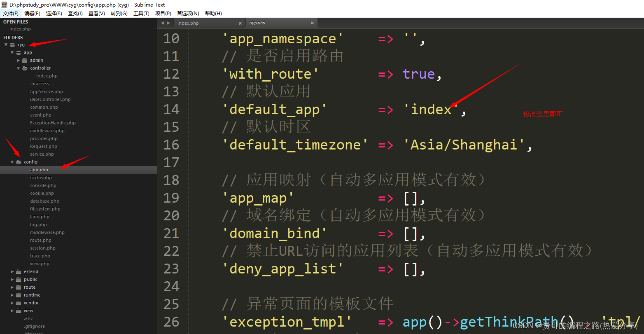Open the 转到(G) menu

119,14
